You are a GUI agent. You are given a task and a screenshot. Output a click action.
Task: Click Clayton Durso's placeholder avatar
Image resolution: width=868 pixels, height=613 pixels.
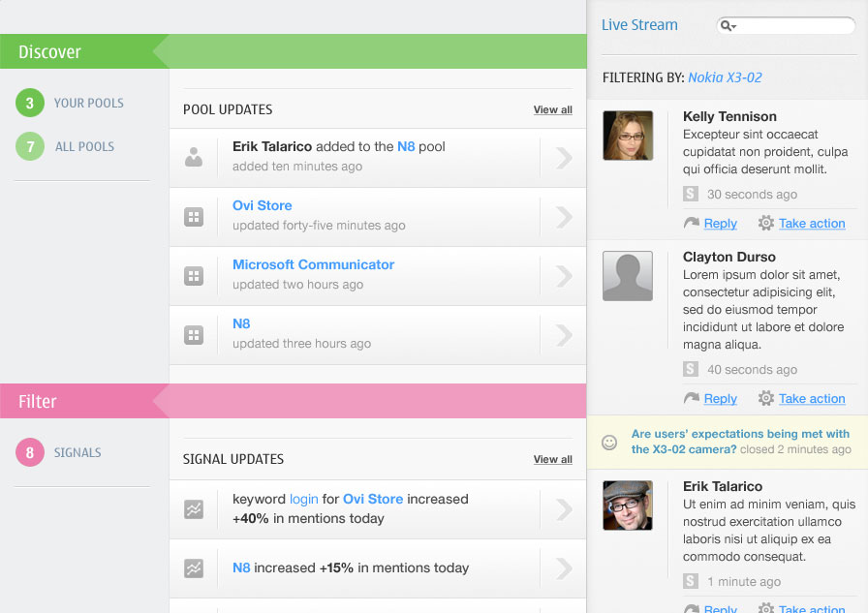(628, 276)
